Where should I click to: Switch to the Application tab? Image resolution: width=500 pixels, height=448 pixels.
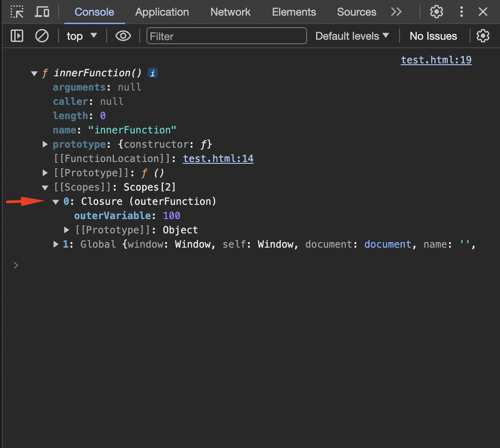point(162,12)
